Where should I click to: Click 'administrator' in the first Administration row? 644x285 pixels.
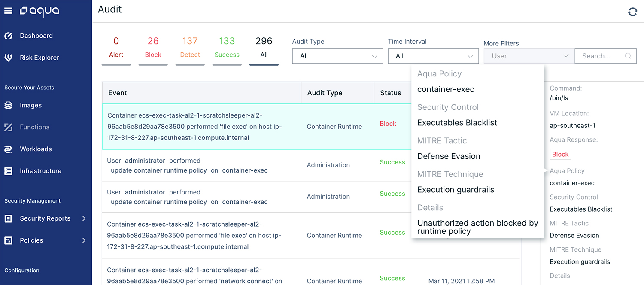pos(145,161)
